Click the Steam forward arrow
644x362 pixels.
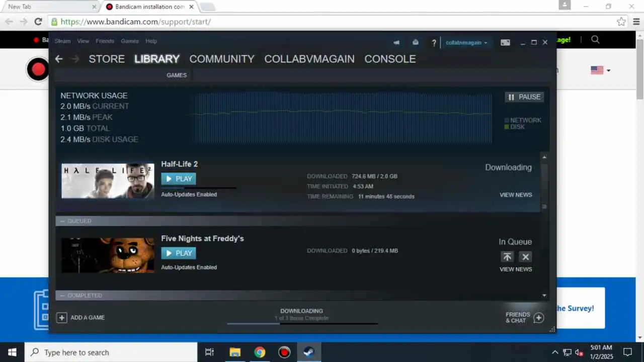pos(75,59)
